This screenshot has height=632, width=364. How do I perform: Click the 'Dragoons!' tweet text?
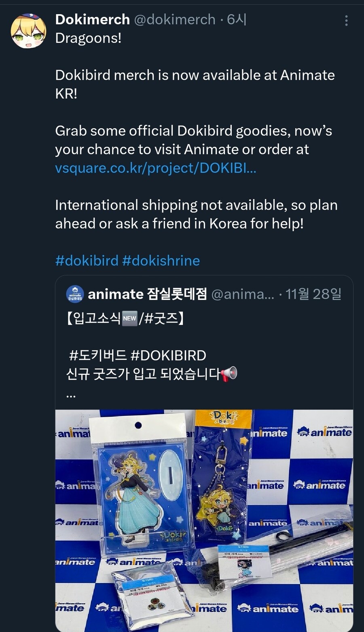88,38
